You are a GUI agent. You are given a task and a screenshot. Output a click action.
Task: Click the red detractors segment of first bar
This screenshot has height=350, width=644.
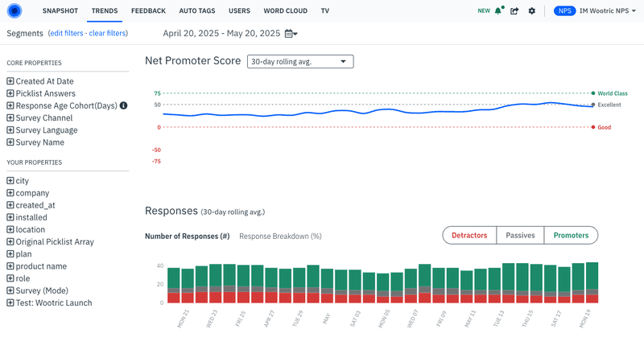(x=173, y=298)
